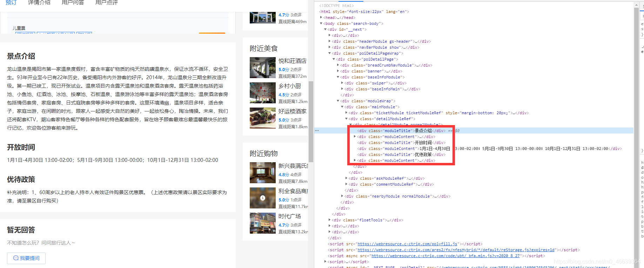Expand the navBarModule show node

[329, 47]
